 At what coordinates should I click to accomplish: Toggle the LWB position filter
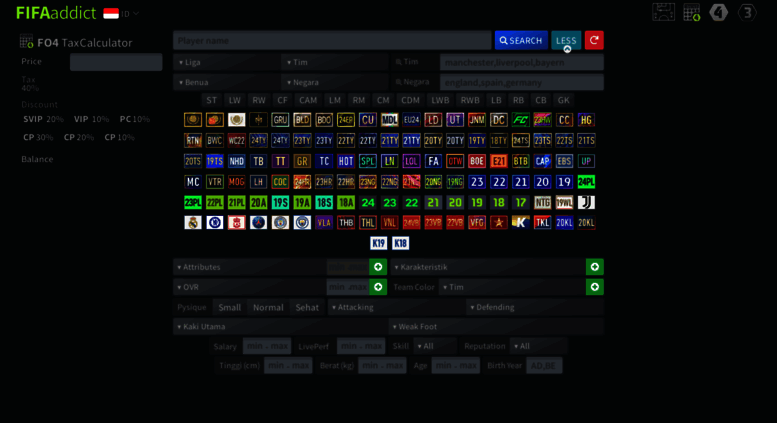point(440,100)
